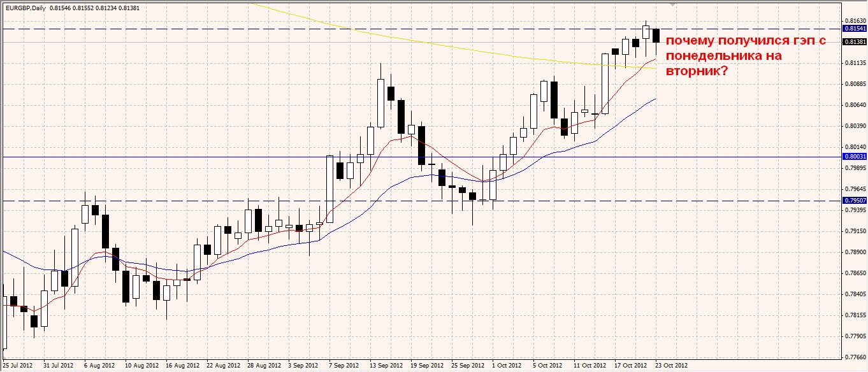Click the 0.77660 price scale value
Viewport: 868px width, 372px height.
(x=854, y=357)
